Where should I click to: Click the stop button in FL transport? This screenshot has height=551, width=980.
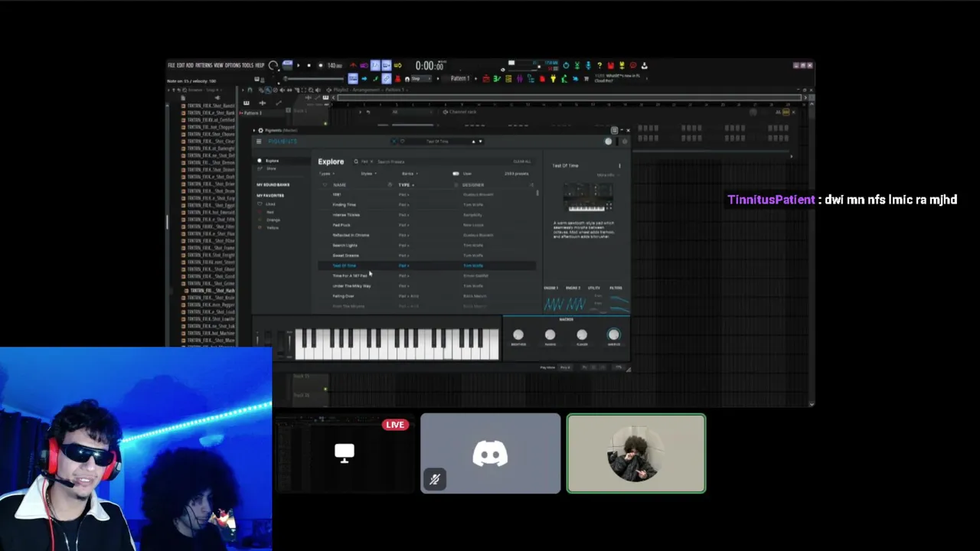click(309, 65)
